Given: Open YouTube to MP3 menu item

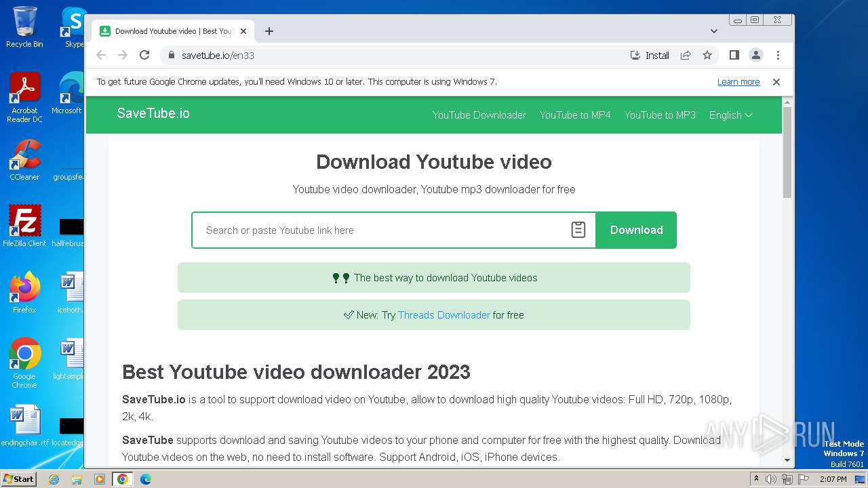Looking at the screenshot, I should (x=660, y=115).
